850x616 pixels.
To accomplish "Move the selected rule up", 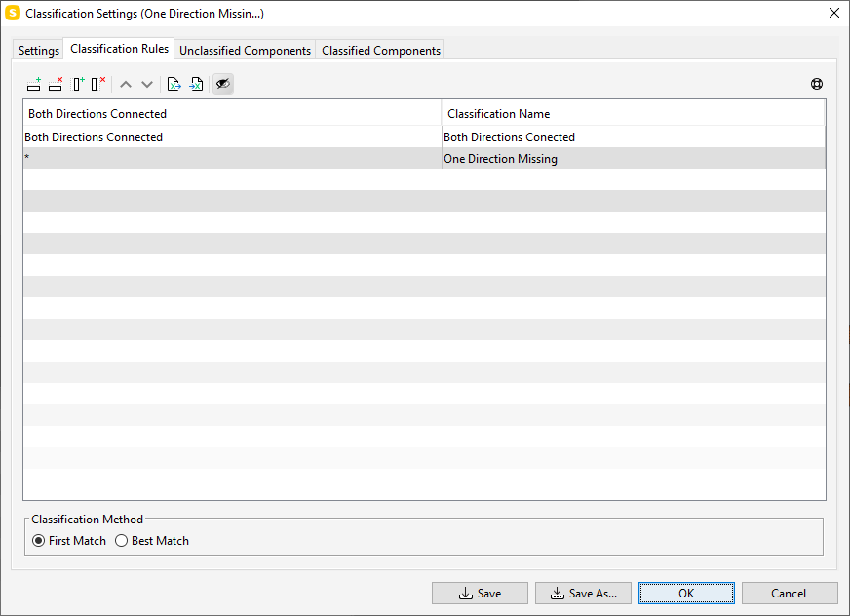I will (x=125, y=84).
